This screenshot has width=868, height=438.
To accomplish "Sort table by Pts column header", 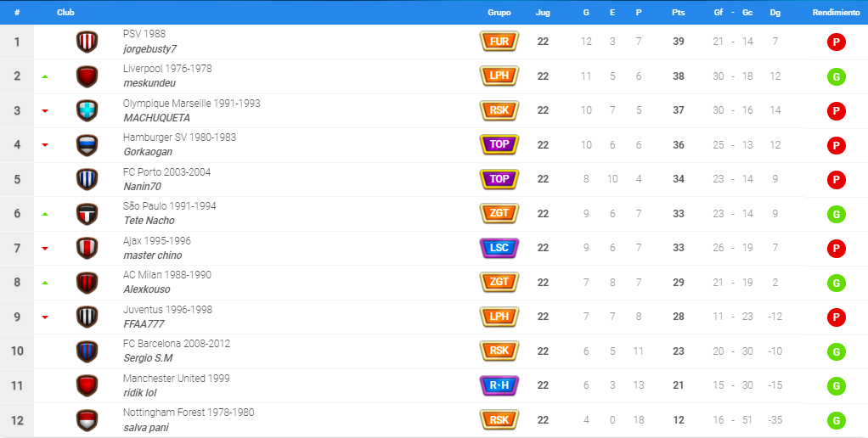I will point(678,12).
